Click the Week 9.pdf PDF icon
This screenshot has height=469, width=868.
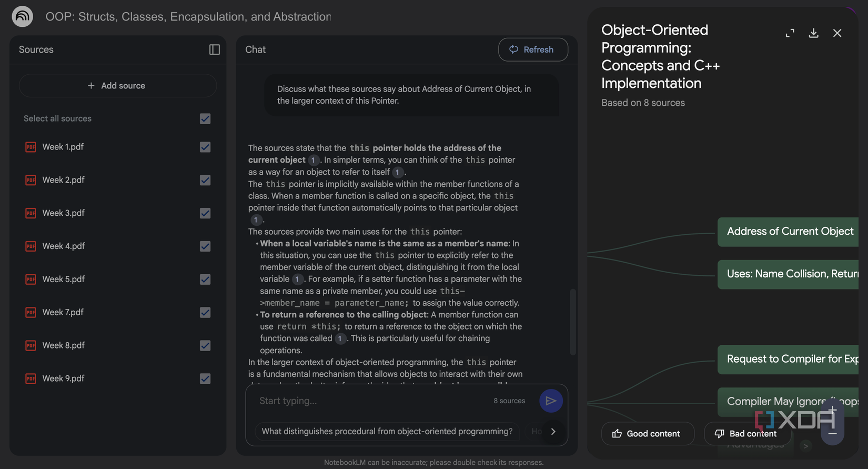point(31,378)
